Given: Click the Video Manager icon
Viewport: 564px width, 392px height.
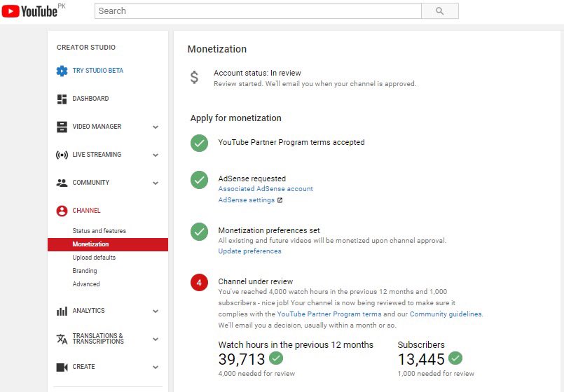Looking at the screenshot, I should [x=62, y=127].
